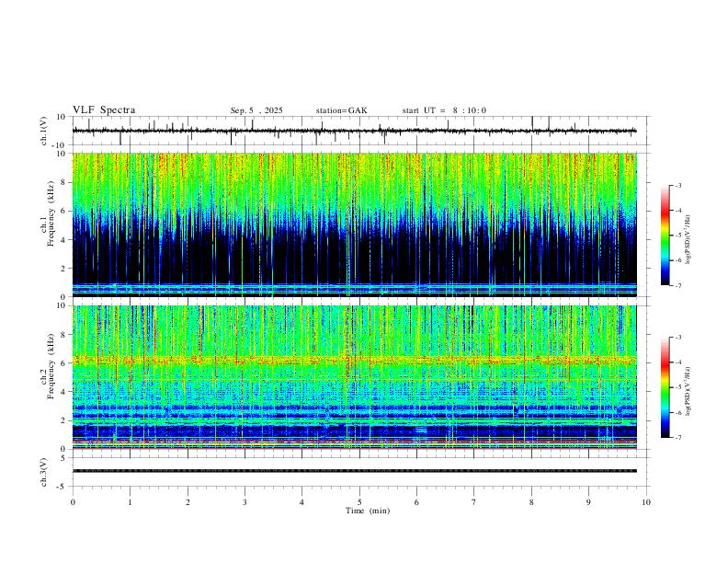Click the ch.2 spectrogram PSD color bar

665,387
